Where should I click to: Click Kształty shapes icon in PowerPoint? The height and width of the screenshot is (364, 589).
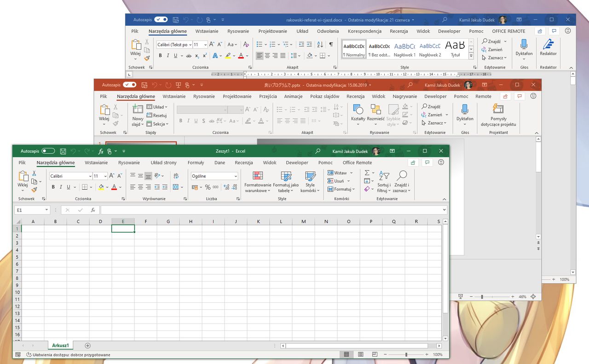(x=358, y=109)
